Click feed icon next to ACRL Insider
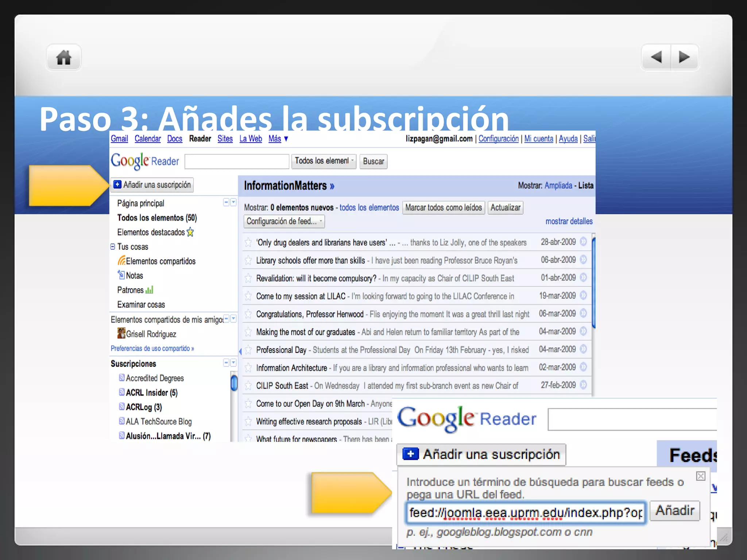Screen dimensions: 747x560 pos(122,392)
